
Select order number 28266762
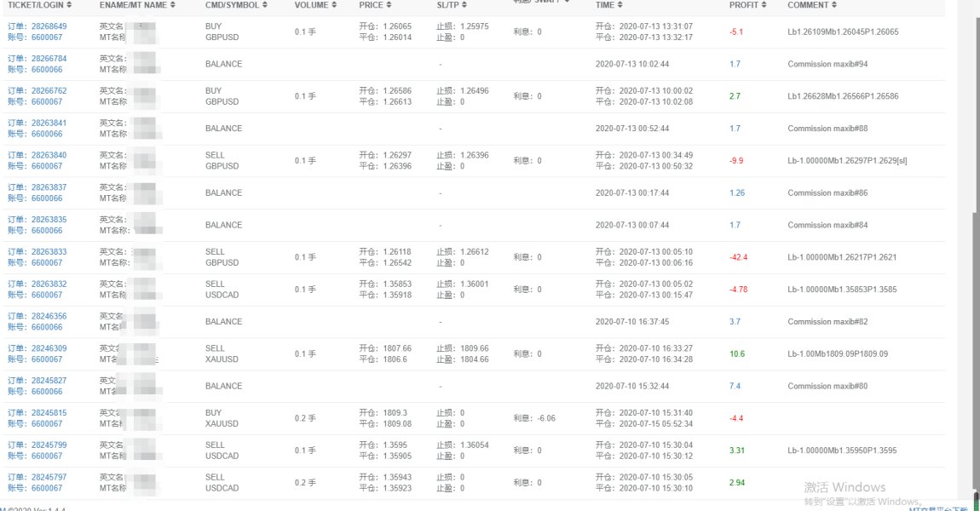[x=49, y=90]
